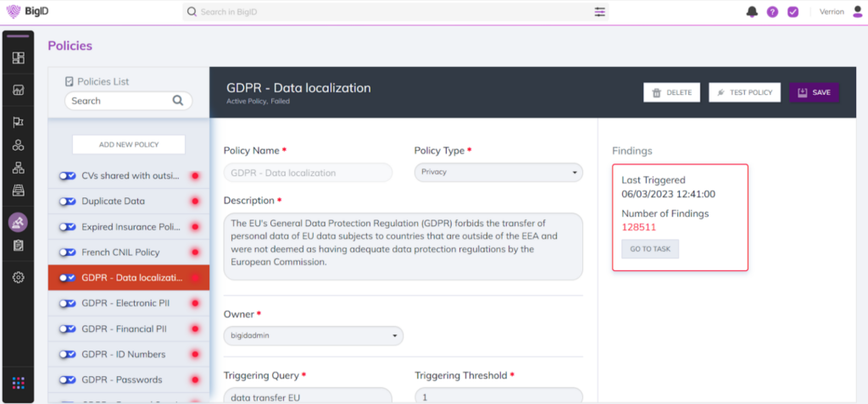This screenshot has width=868, height=404.
Task: Click the Add New Policy button
Action: [x=128, y=145]
